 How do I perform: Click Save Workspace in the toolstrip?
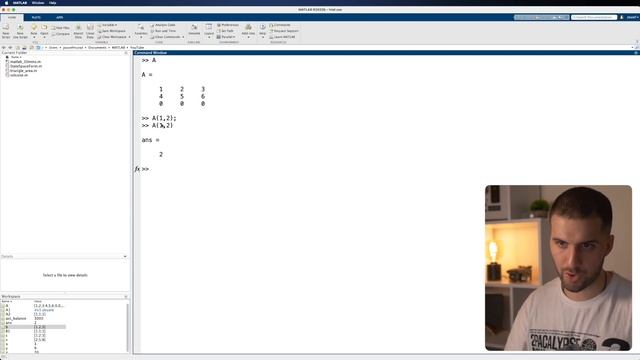[112, 31]
